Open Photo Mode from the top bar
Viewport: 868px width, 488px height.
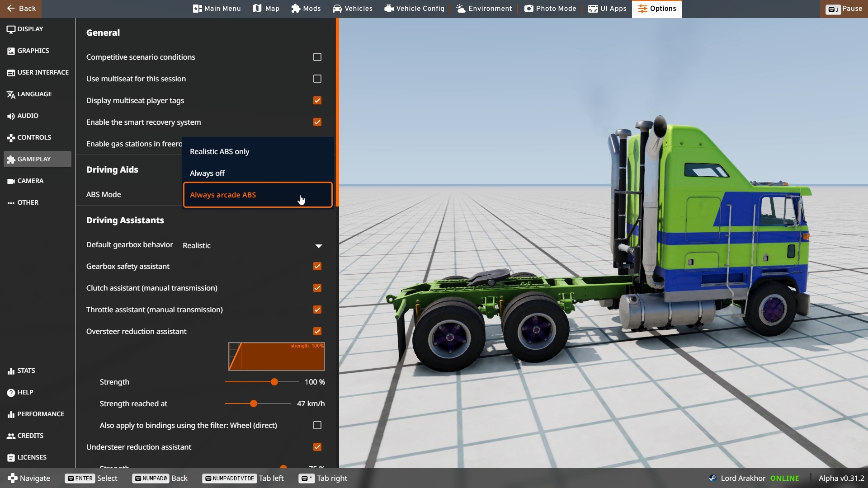550,9
